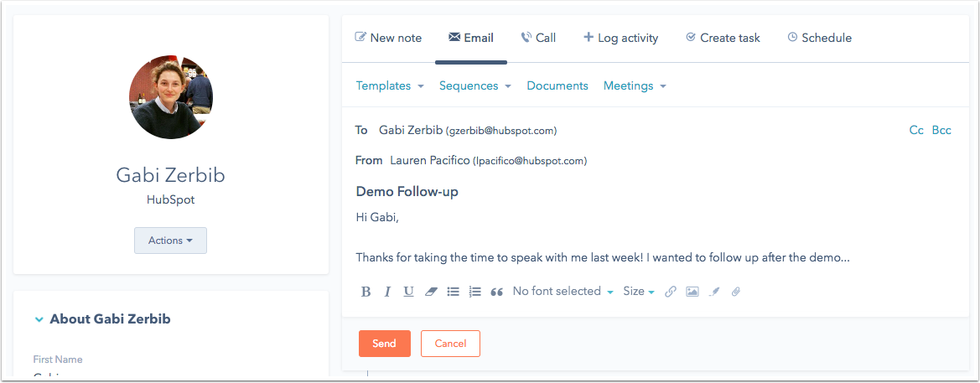Insert a hyperlink into the email
The width and height of the screenshot is (980, 383).
point(671,292)
